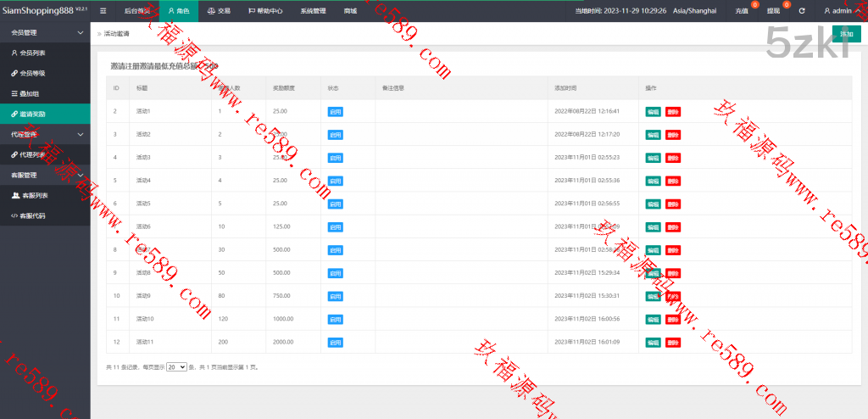Open 客服代码 in the sidebar
This screenshot has width=868, height=419.
pyautogui.click(x=33, y=216)
